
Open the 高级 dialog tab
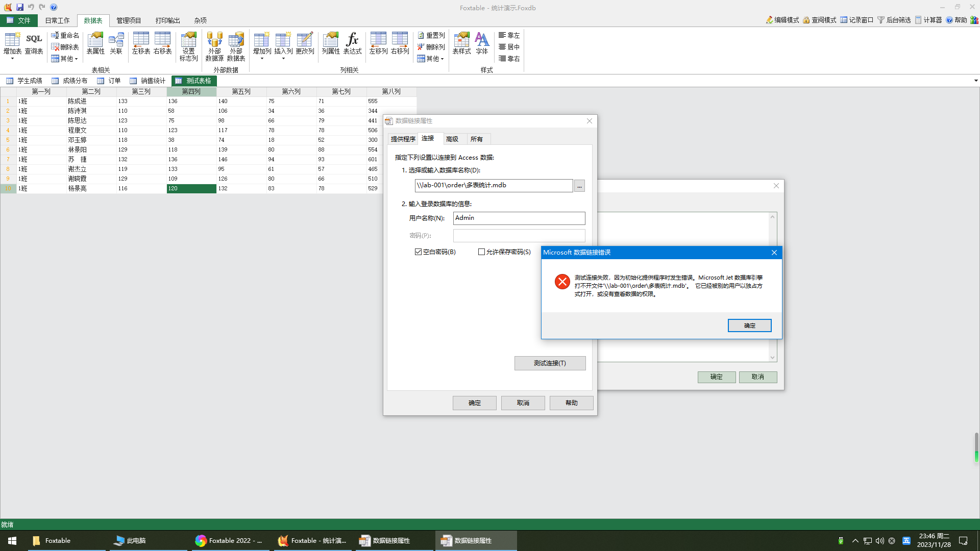point(452,139)
